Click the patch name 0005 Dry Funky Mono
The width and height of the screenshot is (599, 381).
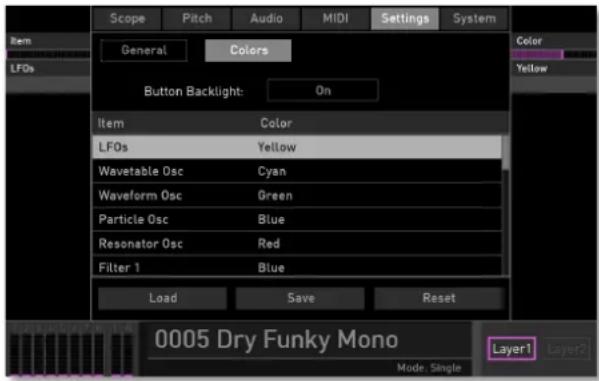tap(276, 339)
